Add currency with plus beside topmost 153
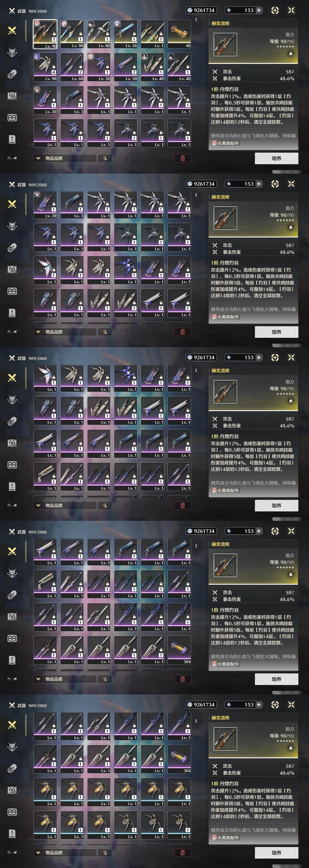Viewport: 309px width, 868px height. (259, 10)
